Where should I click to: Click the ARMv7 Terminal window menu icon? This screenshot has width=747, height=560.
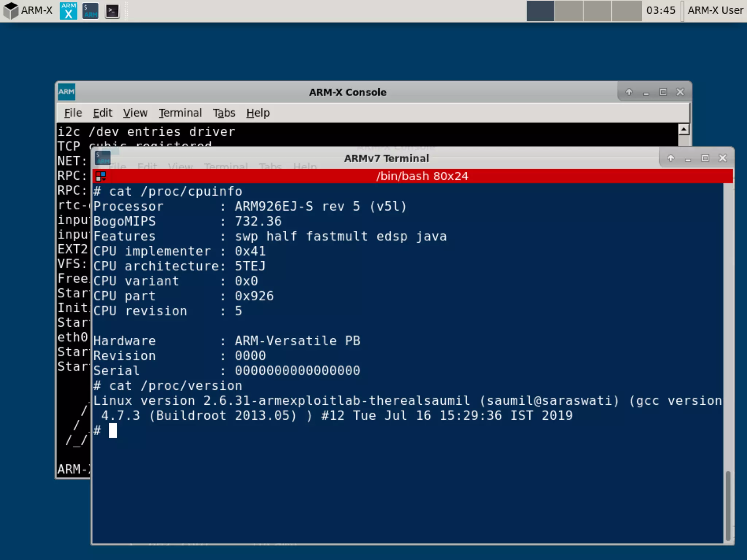tap(102, 158)
